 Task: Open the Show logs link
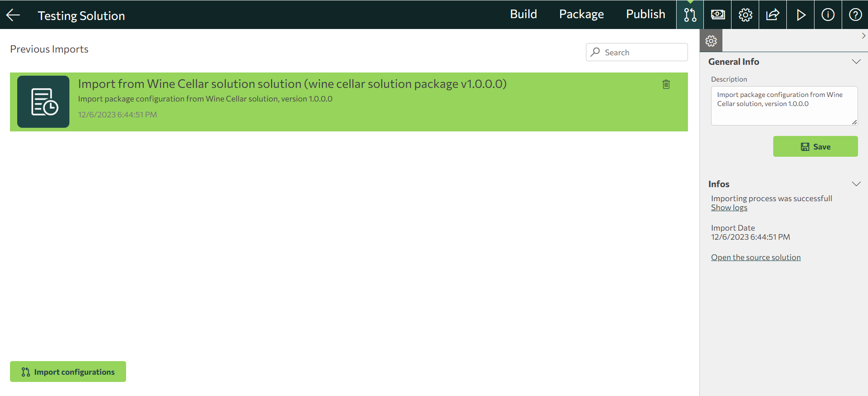[x=729, y=208]
